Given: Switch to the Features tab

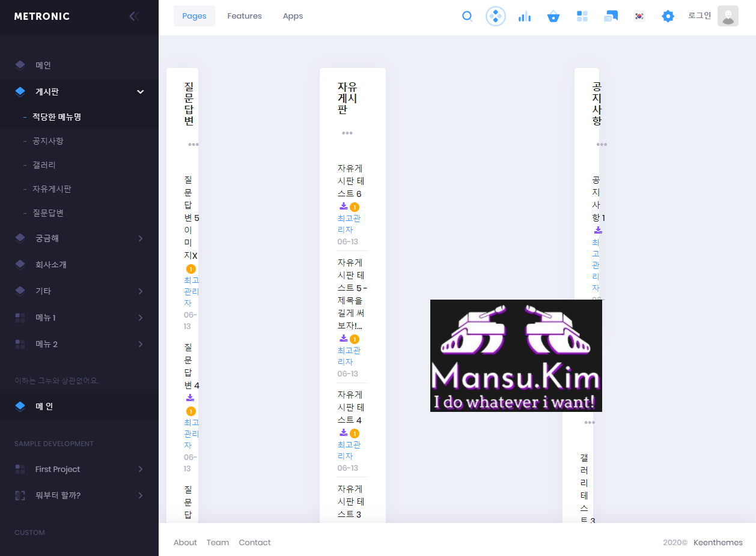Looking at the screenshot, I should (244, 16).
